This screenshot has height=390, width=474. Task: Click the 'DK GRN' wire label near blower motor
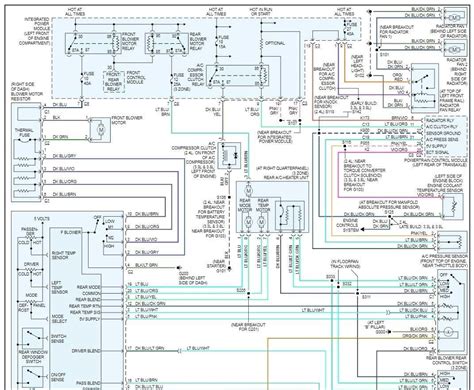coord(60,137)
